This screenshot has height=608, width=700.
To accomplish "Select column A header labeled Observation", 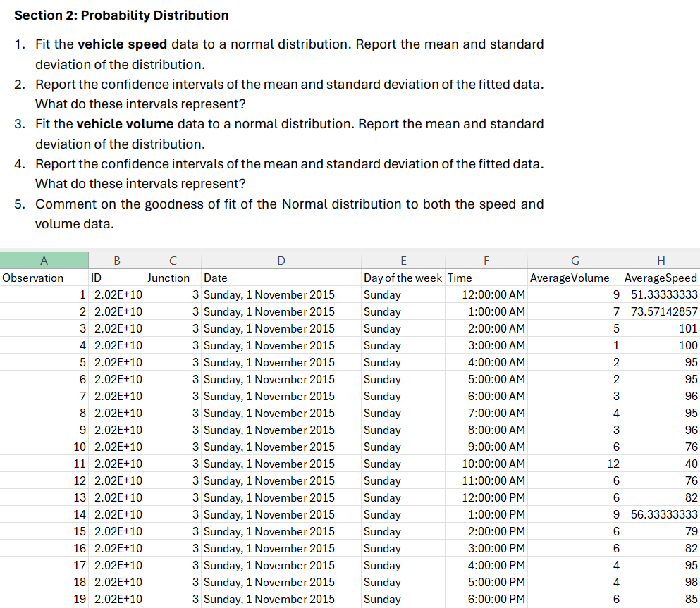I will pos(44,278).
